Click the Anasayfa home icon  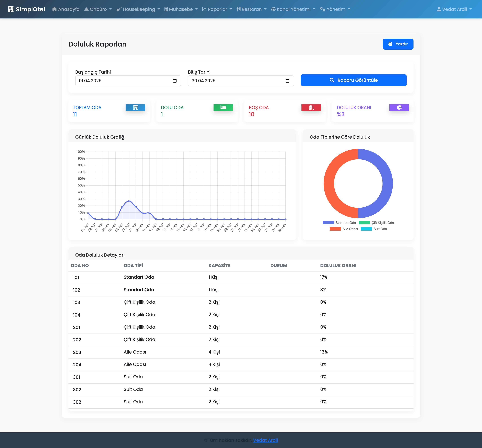click(x=54, y=9)
